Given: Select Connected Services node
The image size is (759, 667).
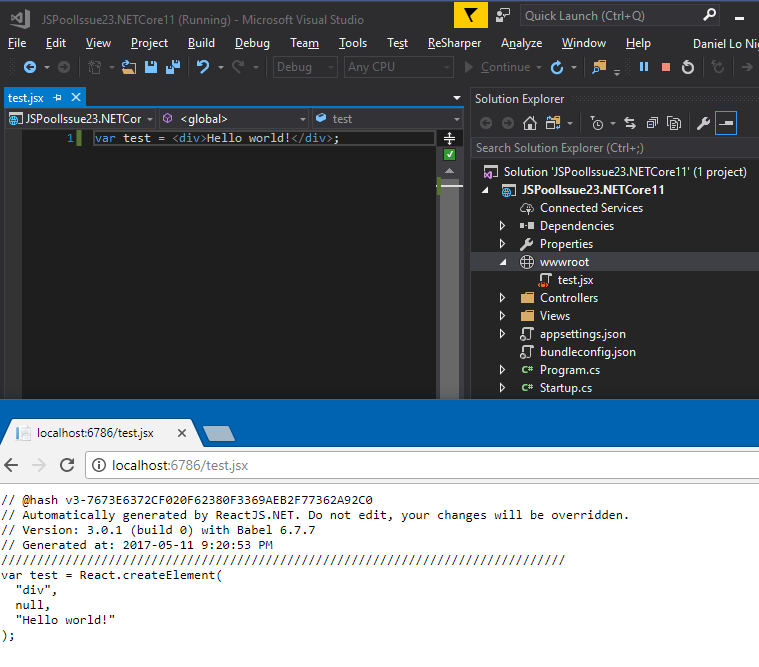Looking at the screenshot, I should coord(591,208).
